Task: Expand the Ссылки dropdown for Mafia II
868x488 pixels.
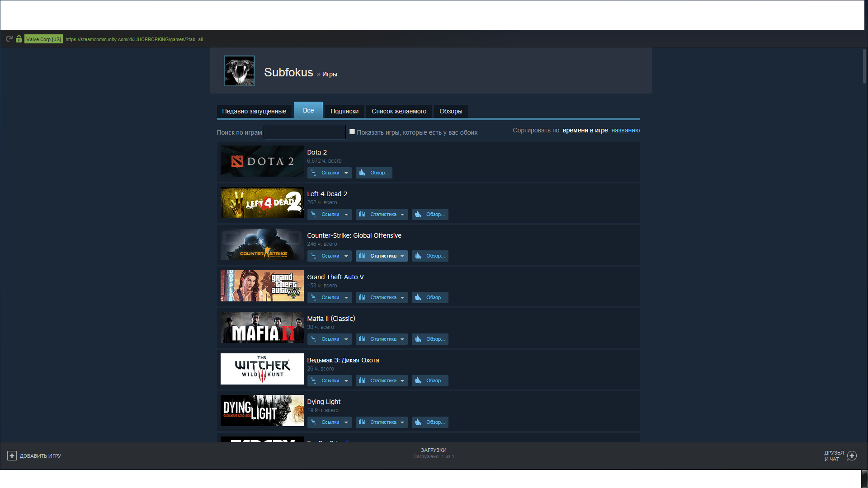Action: 330,339
